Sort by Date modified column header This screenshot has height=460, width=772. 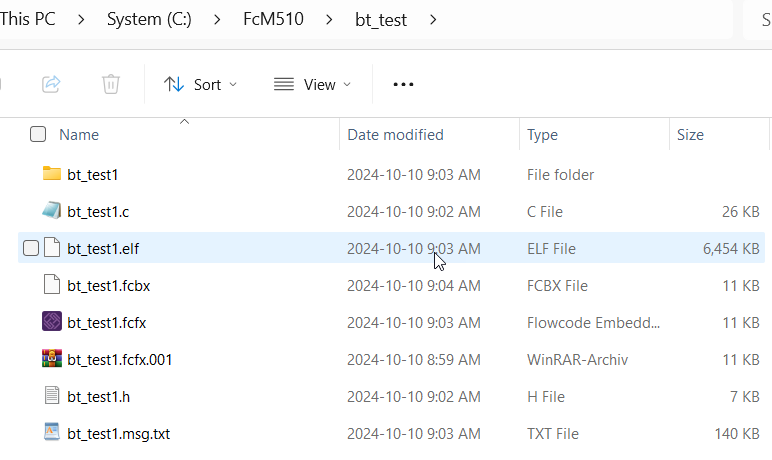tap(395, 134)
